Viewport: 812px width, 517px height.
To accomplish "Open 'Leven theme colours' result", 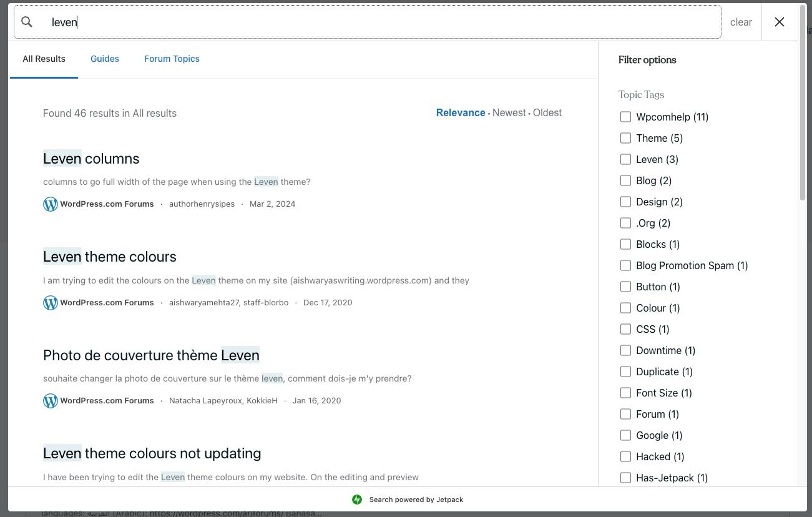I will pos(110,257).
